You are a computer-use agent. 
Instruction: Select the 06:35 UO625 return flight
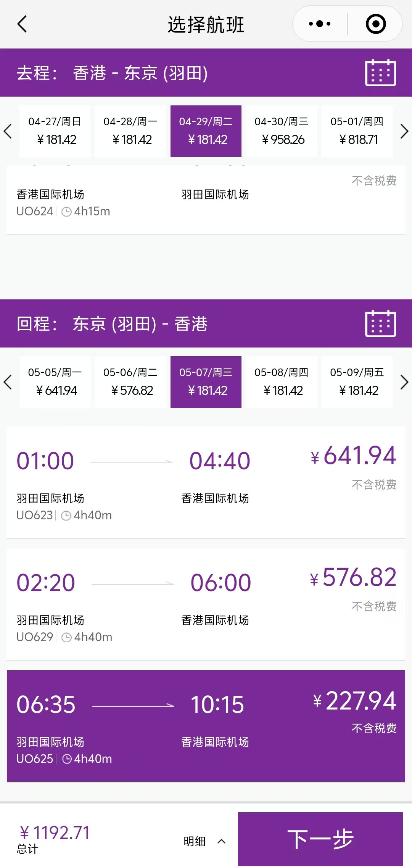click(206, 726)
